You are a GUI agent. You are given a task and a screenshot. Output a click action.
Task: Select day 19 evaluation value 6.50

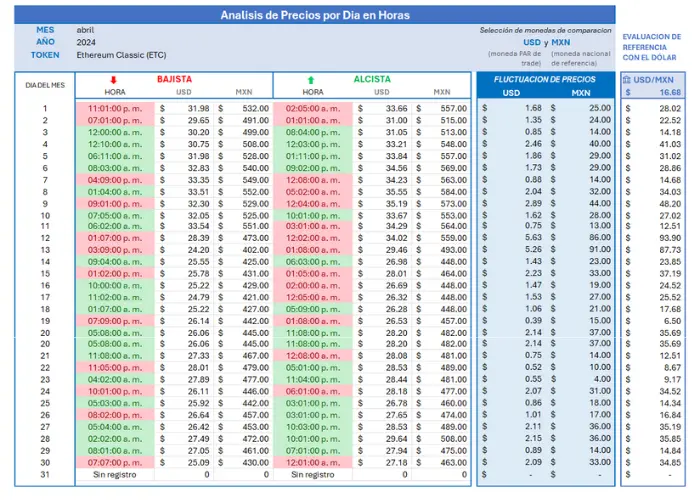tap(672, 321)
